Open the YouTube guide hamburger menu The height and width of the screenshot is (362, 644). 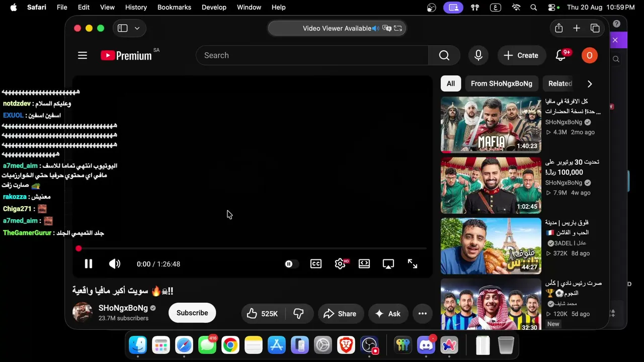click(x=83, y=55)
